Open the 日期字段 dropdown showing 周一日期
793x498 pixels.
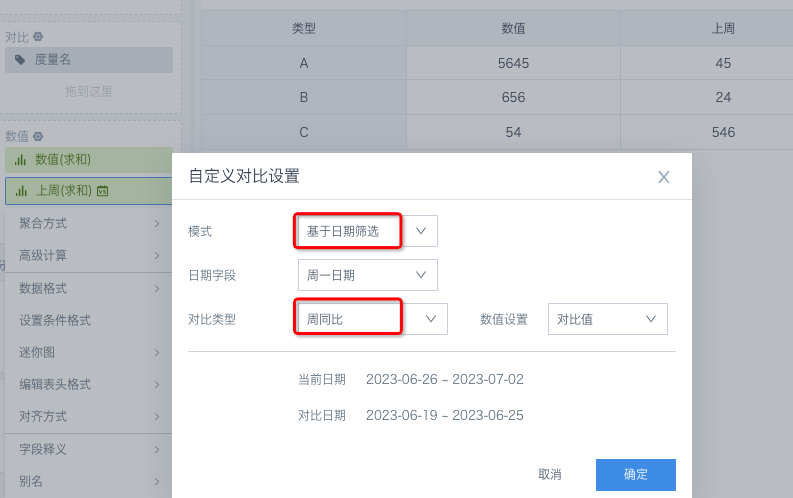click(368, 275)
